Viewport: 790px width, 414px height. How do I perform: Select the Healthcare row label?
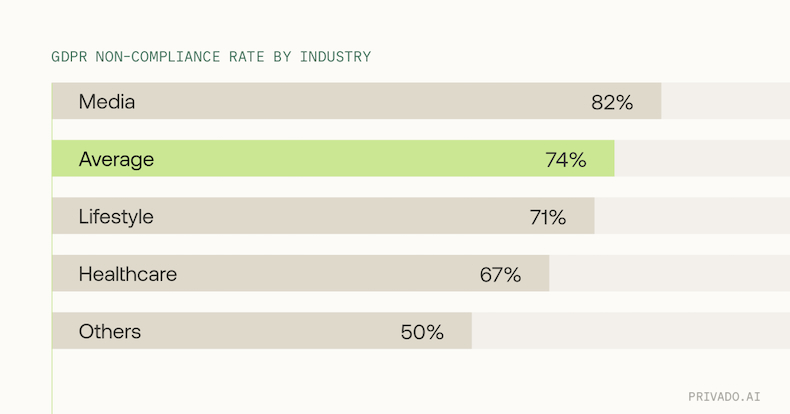click(x=127, y=274)
